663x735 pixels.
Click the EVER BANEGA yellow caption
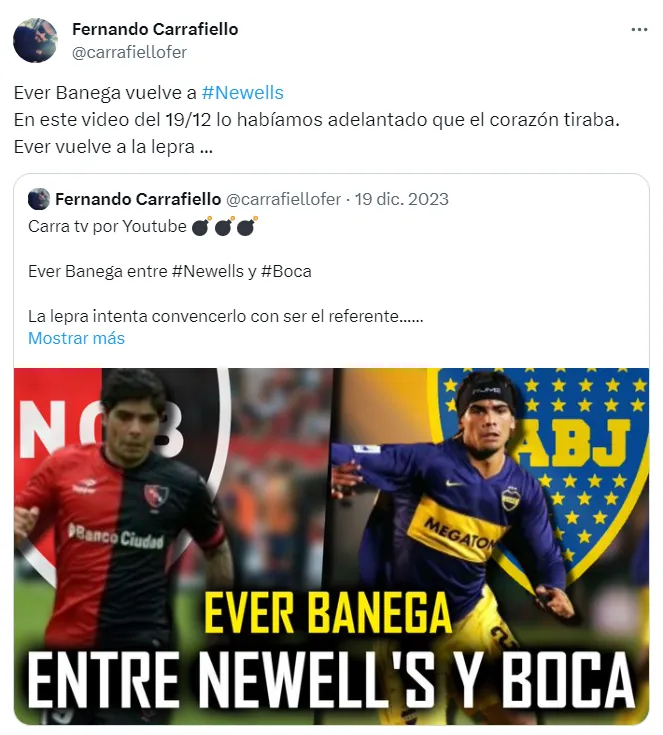[x=328, y=614]
